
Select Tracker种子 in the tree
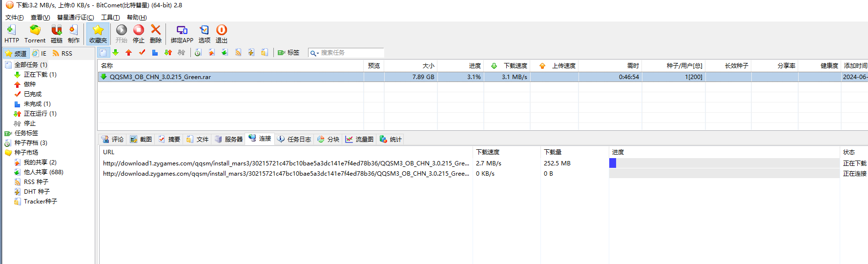[41, 202]
